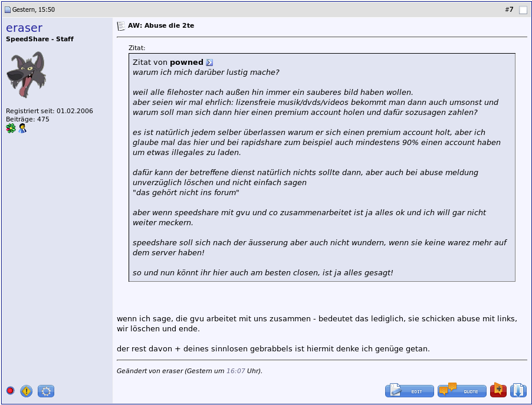Click the document icon before AW: Abuse die 2te

121,26
